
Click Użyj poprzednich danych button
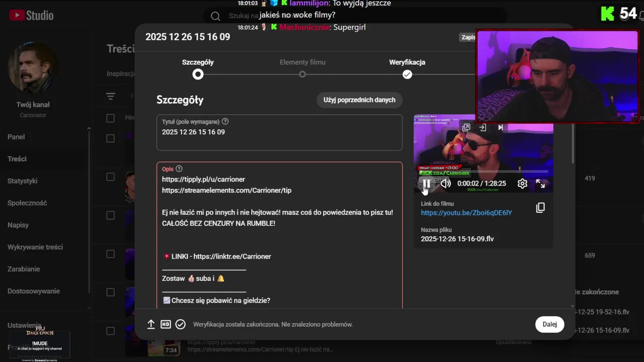click(x=359, y=100)
